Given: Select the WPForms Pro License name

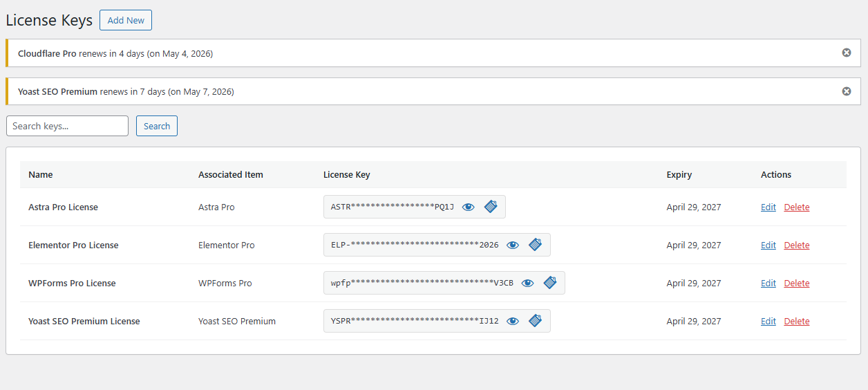Looking at the screenshot, I should 72,283.
